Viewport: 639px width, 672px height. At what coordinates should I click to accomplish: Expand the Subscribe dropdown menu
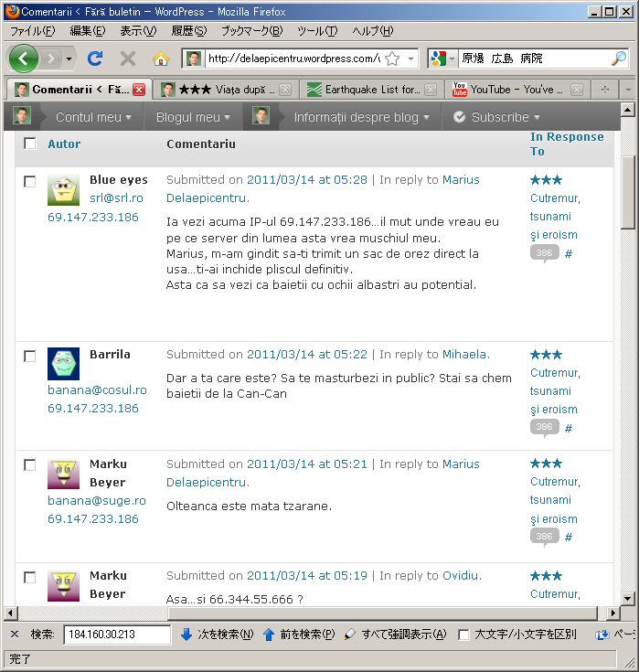click(x=496, y=117)
